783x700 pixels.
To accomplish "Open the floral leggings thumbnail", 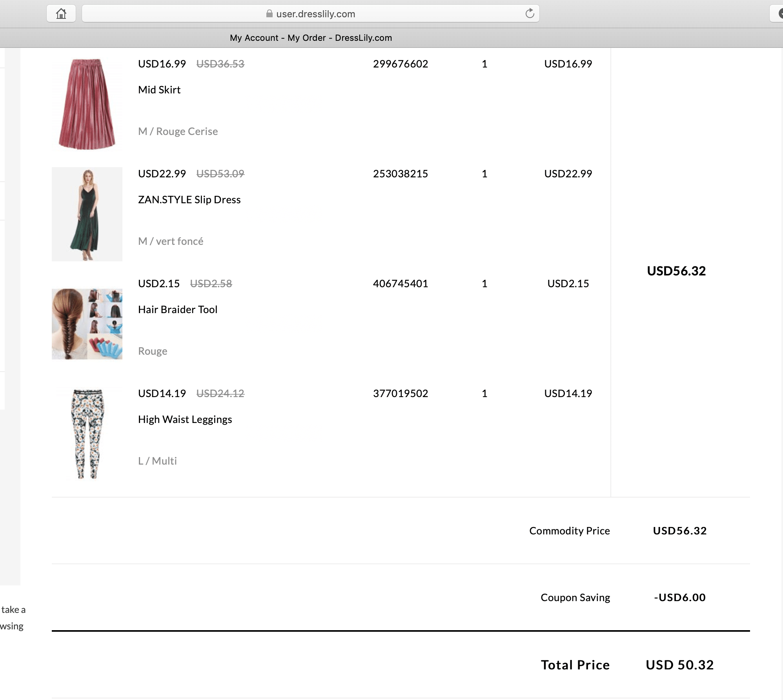I will pyautogui.click(x=87, y=434).
